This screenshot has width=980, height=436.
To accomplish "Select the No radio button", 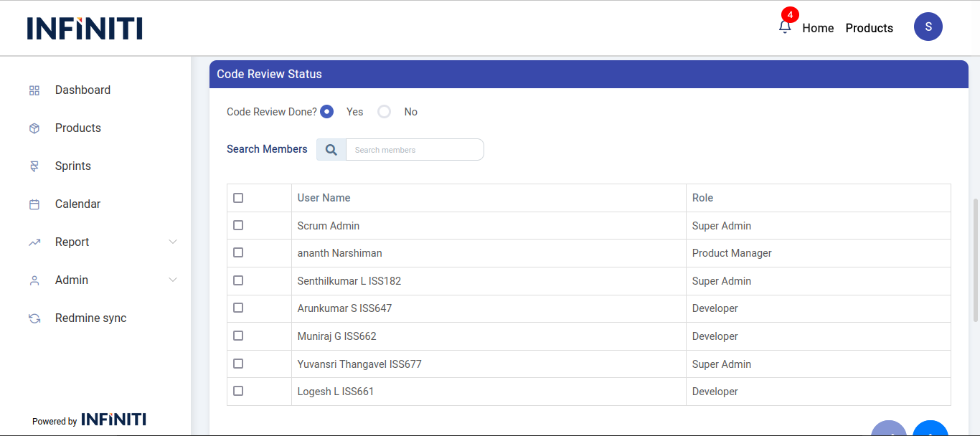I will point(385,112).
